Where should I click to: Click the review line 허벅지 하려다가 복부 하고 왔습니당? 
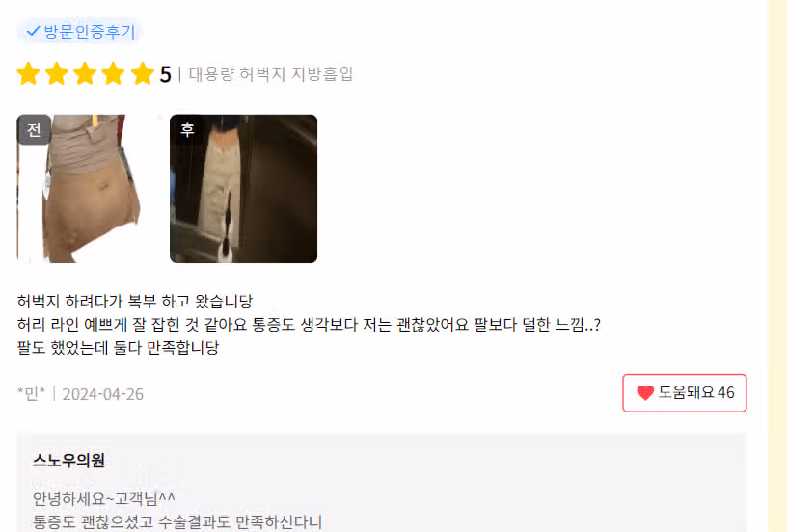point(135,302)
